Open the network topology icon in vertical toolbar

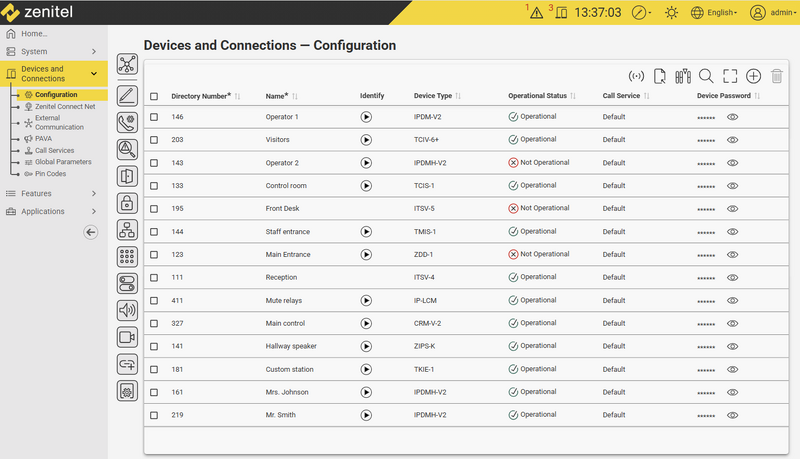[x=127, y=64]
